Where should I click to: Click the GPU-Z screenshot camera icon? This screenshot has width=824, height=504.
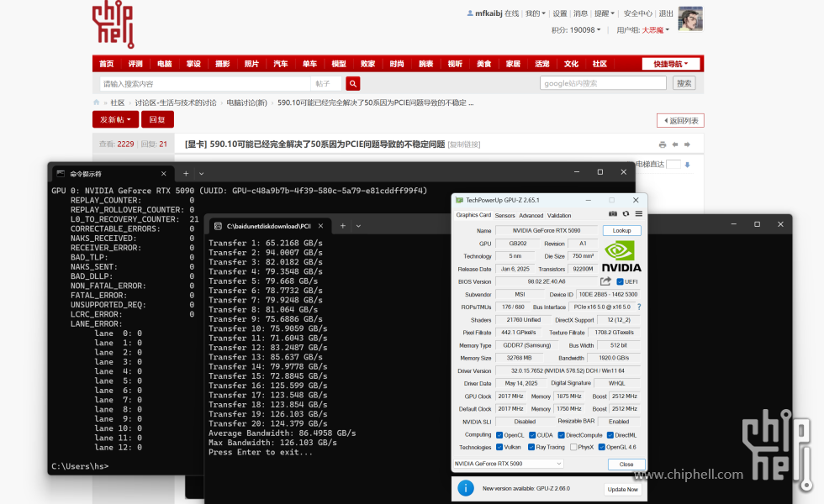click(x=613, y=214)
